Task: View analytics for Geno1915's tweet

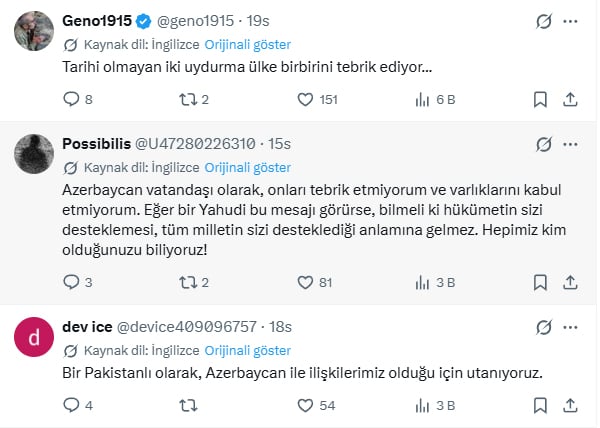Action: (422, 99)
